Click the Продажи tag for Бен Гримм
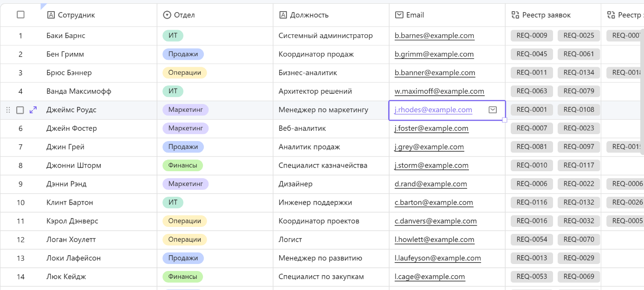The image size is (644, 290). (183, 54)
